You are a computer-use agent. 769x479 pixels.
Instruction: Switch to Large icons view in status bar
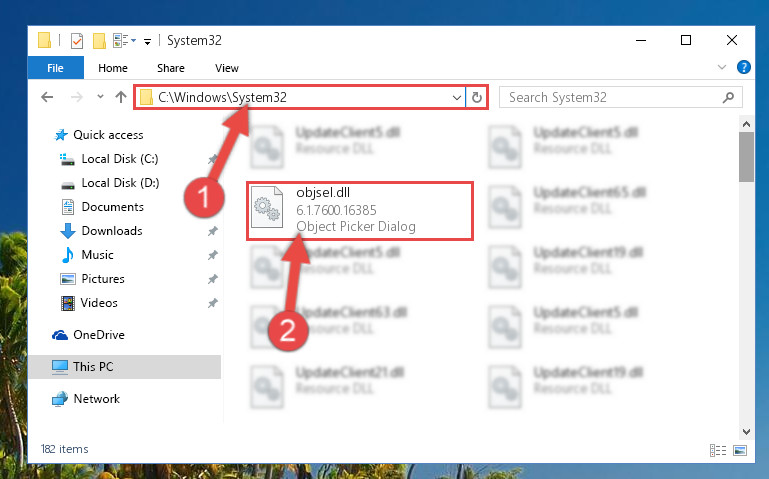tap(740, 450)
